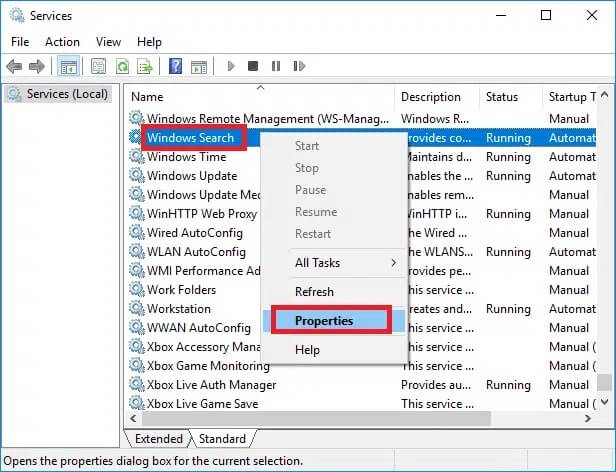616x472 pixels.
Task: Select the Xbox Game Monitoring service
Action: (x=208, y=365)
